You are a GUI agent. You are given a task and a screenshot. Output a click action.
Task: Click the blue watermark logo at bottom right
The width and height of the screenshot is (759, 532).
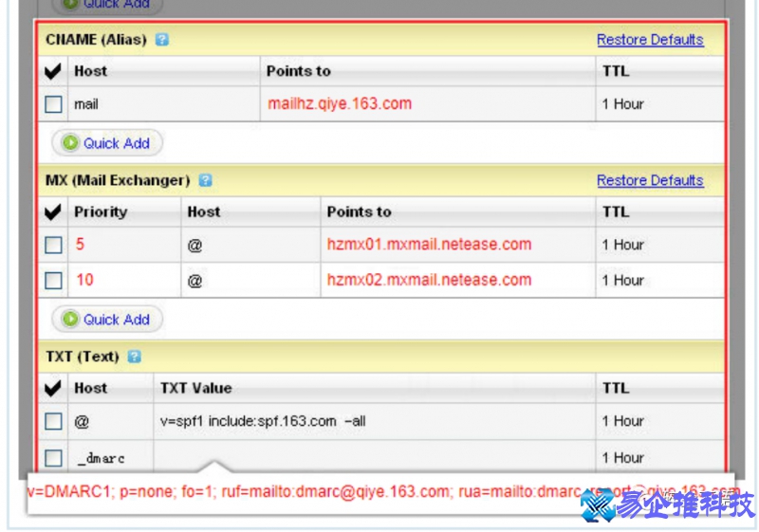[598, 507]
